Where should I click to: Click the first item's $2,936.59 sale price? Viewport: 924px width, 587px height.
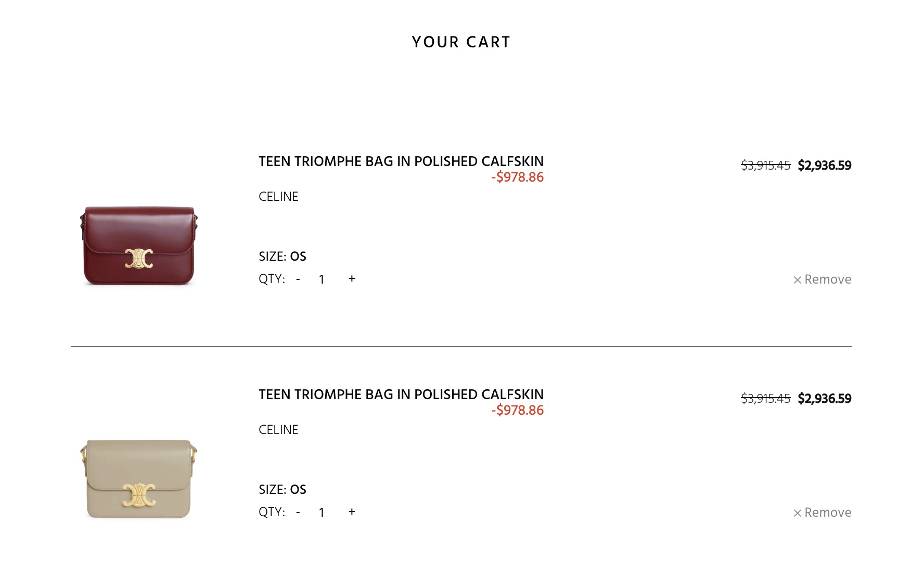pos(824,165)
